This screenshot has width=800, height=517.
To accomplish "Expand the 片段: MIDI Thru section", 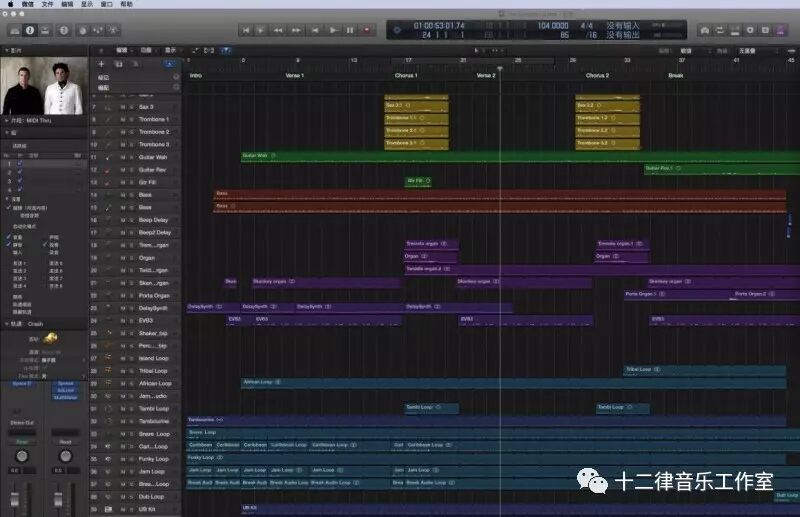I will 7,121.
